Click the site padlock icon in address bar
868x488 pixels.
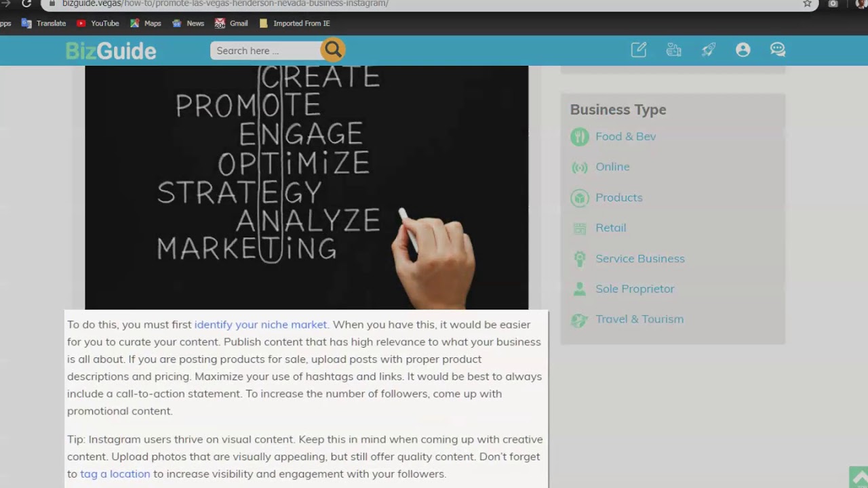coord(52,3)
